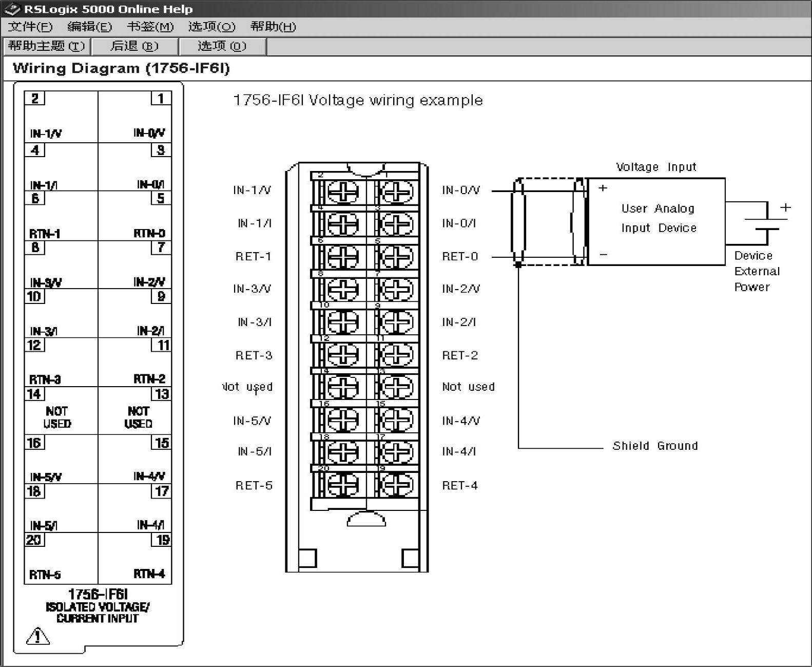Image resolution: width=812 pixels, height=667 pixels.
Task: Click the "RET-4" terminal label
Action: (460, 485)
